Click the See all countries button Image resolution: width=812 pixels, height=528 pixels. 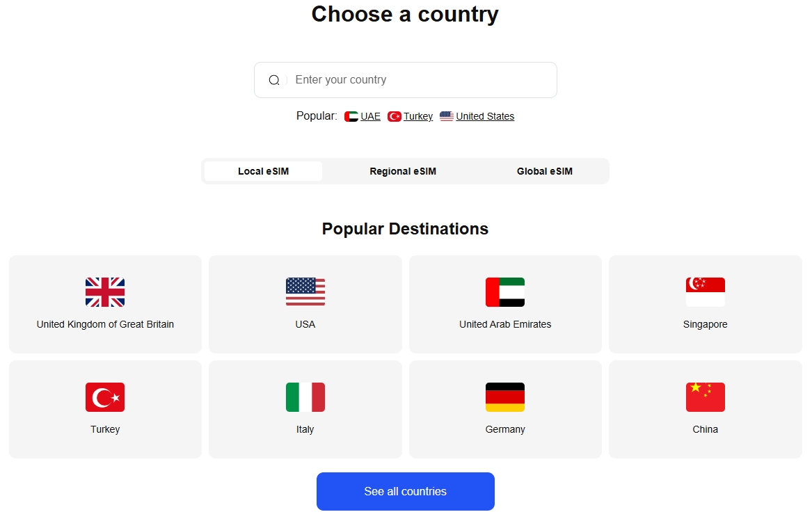406,491
